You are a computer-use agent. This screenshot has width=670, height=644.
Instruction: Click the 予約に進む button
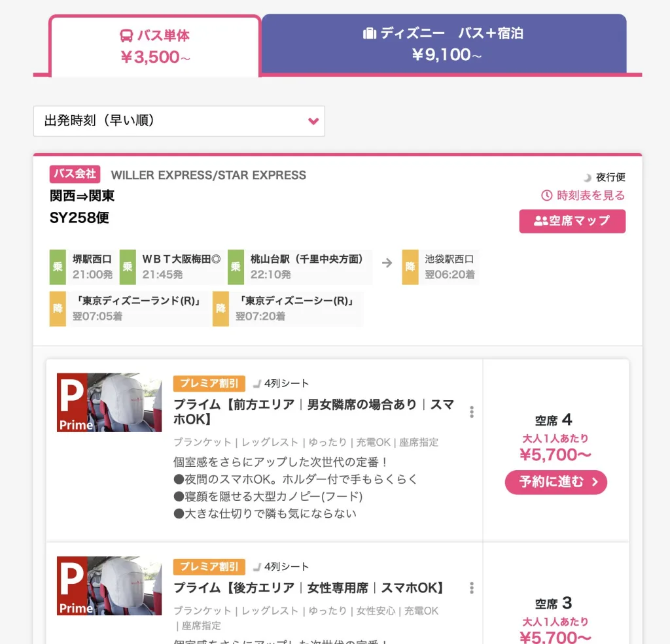[x=555, y=482]
